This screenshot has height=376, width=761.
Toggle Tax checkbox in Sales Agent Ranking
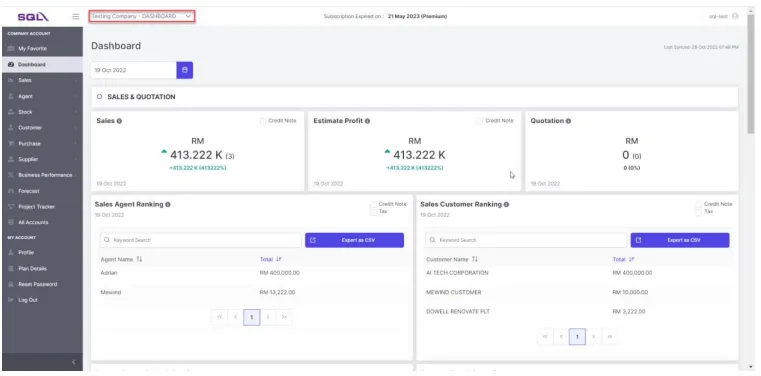tap(374, 212)
